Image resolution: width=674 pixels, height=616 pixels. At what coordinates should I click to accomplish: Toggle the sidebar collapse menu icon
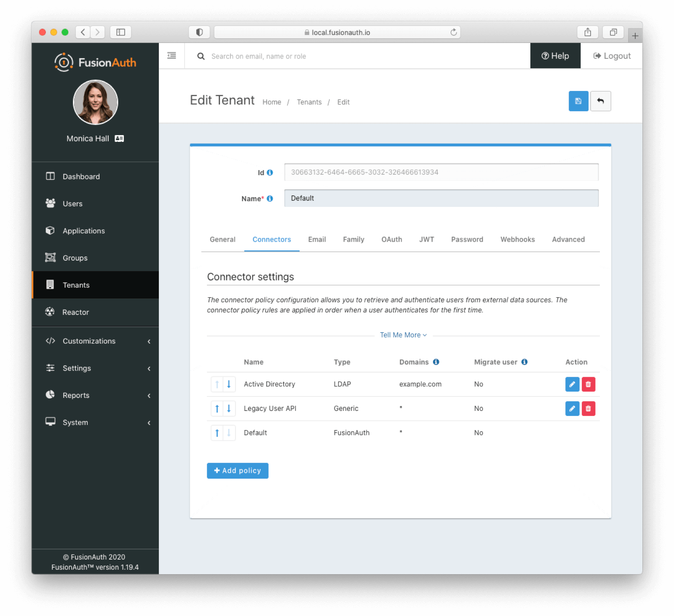171,56
